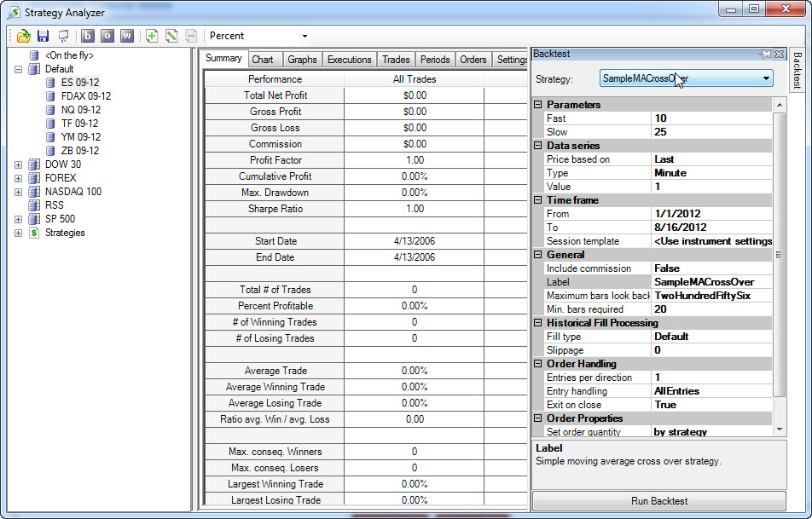Click the SP 500 list icon
812x519 pixels.
coord(34,219)
